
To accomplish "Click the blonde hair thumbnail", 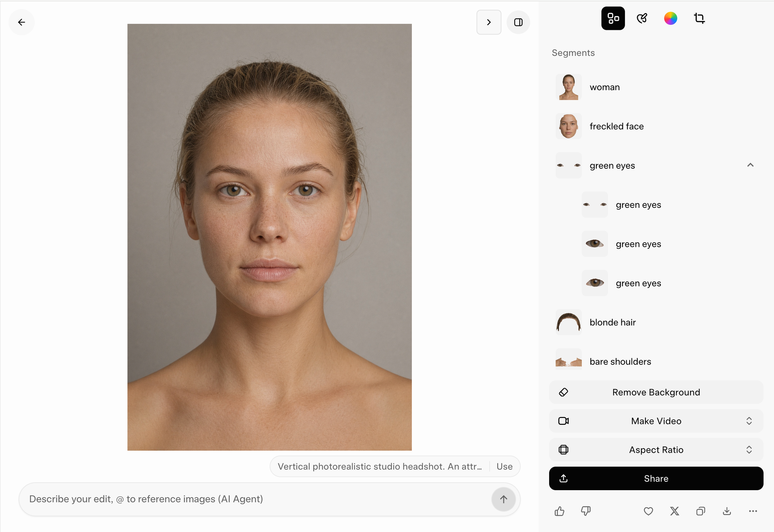I will (569, 322).
